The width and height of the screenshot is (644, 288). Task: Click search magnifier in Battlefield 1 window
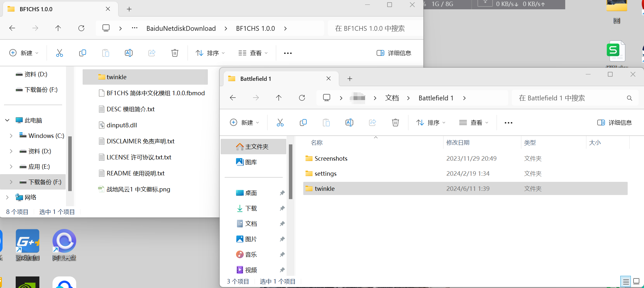629,98
